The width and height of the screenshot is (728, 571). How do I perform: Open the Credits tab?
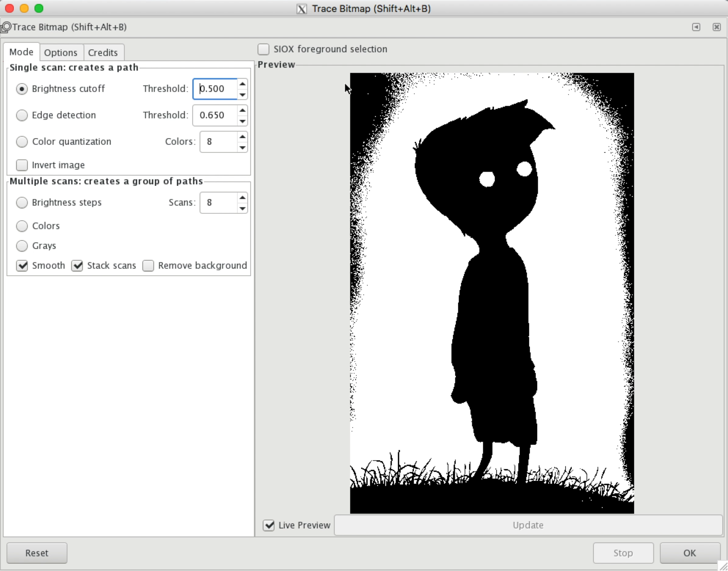click(x=103, y=53)
